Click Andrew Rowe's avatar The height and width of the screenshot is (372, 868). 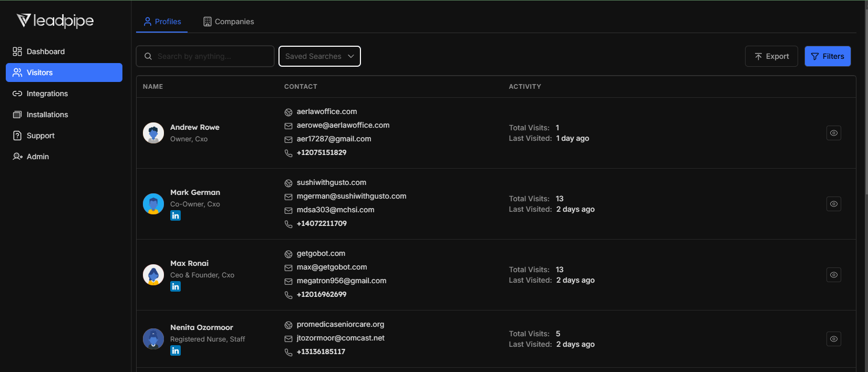153,133
